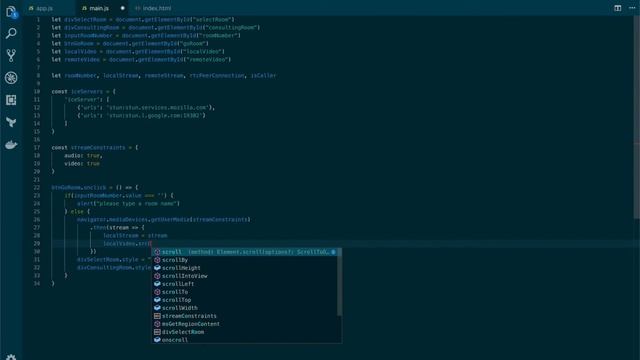Click isCaller at end of line 8
Viewport: 640px width, 360px height.
(x=264, y=76)
